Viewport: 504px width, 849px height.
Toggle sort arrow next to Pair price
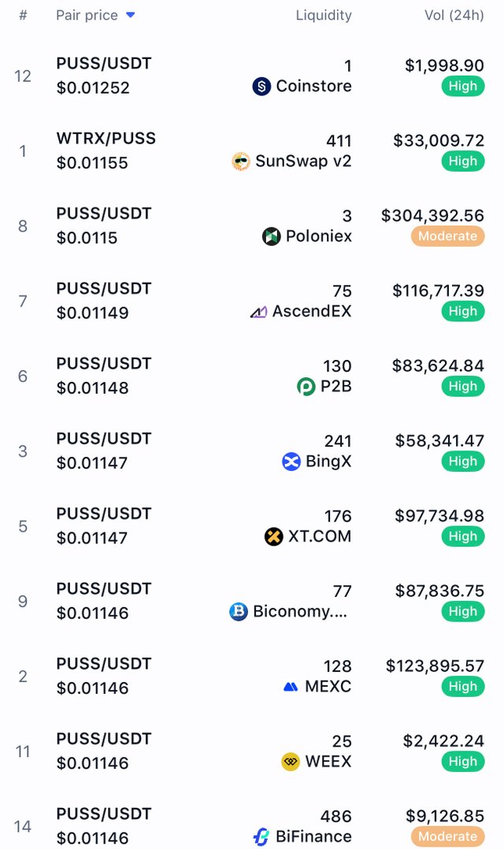click(x=130, y=15)
